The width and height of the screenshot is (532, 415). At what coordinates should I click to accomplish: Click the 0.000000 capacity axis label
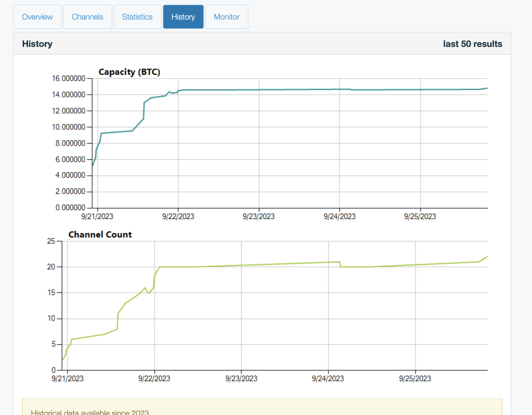[70, 207]
